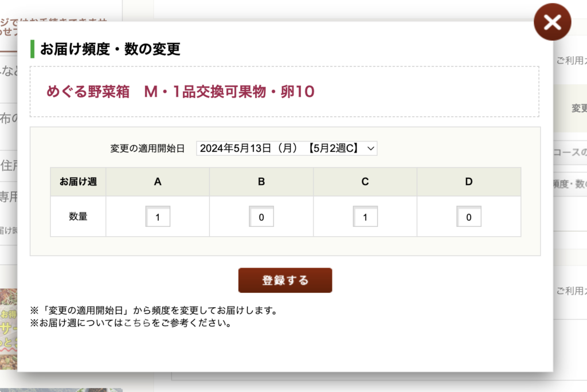The height and width of the screenshot is (392, 587).
Task: Select the column header C
Action: coord(365,182)
